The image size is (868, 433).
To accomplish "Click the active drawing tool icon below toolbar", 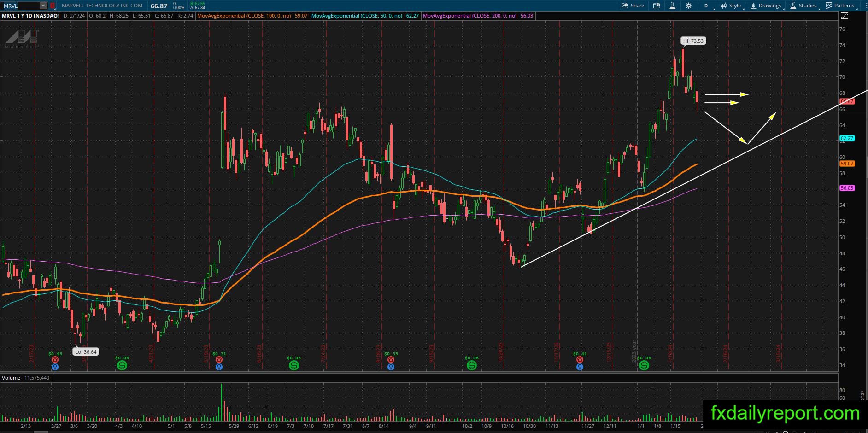I will 845,16.
